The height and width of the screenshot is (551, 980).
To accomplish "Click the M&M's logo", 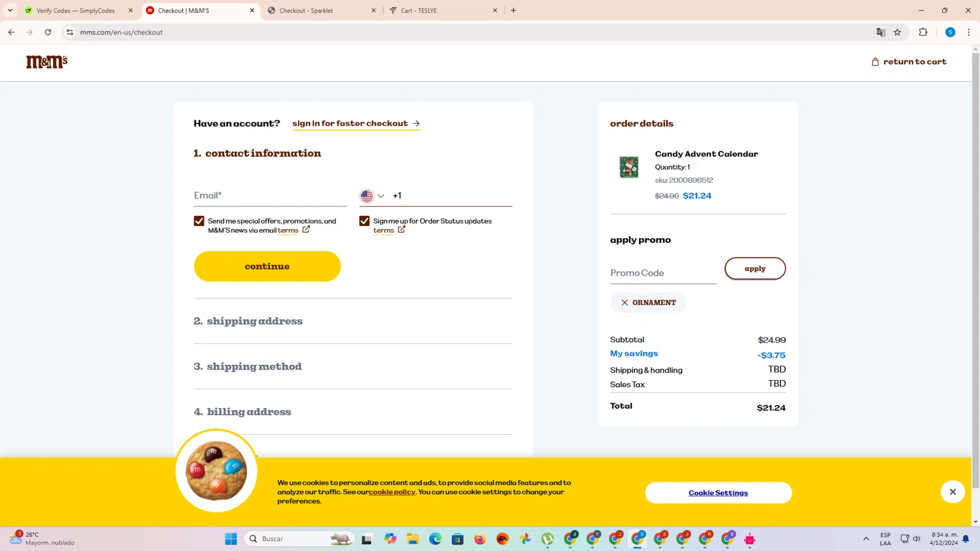I will pyautogui.click(x=46, y=61).
